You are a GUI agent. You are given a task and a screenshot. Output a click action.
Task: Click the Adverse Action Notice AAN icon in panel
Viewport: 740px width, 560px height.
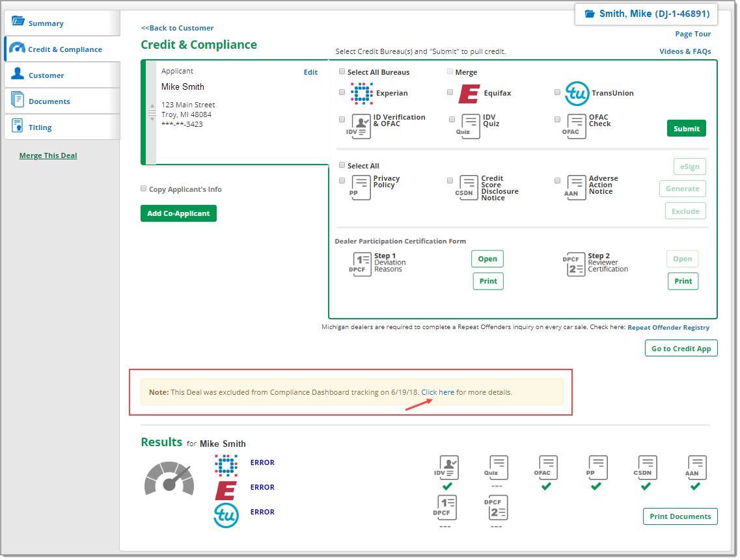(x=575, y=187)
